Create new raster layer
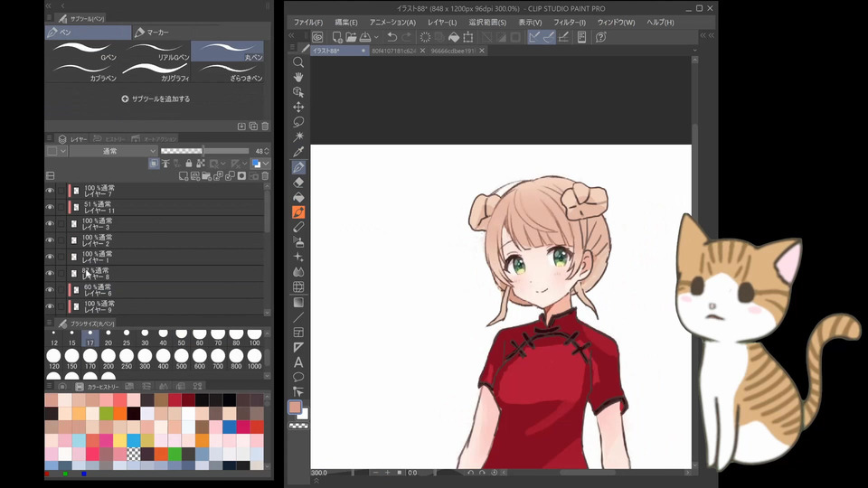 (184, 176)
